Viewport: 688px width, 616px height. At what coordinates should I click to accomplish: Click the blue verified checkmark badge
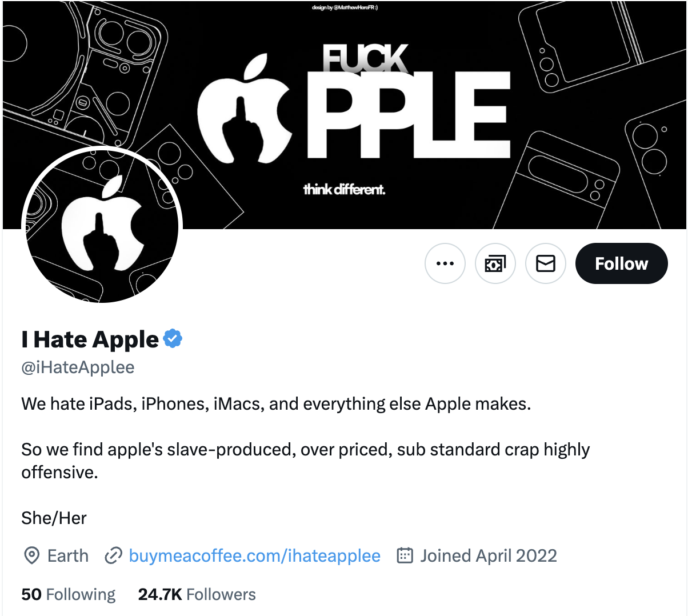(x=173, y=339)
